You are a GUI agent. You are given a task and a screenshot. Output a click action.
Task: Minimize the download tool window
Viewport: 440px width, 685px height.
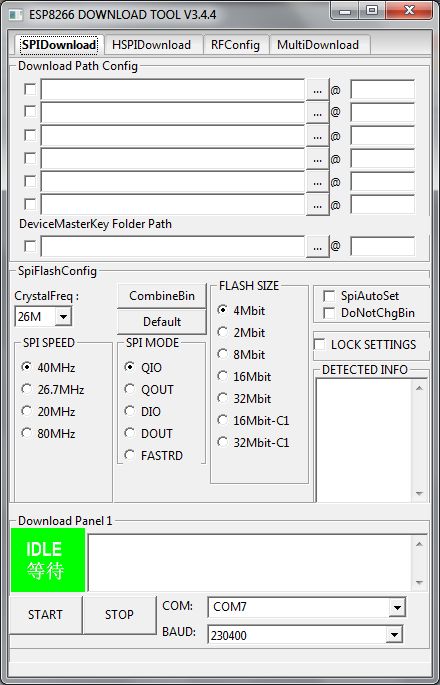tap(345, 11)
